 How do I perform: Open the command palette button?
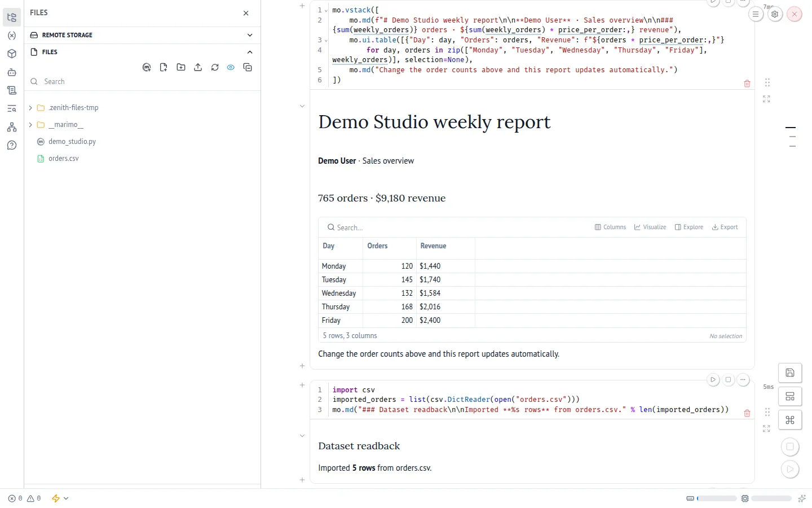[790, 420]
